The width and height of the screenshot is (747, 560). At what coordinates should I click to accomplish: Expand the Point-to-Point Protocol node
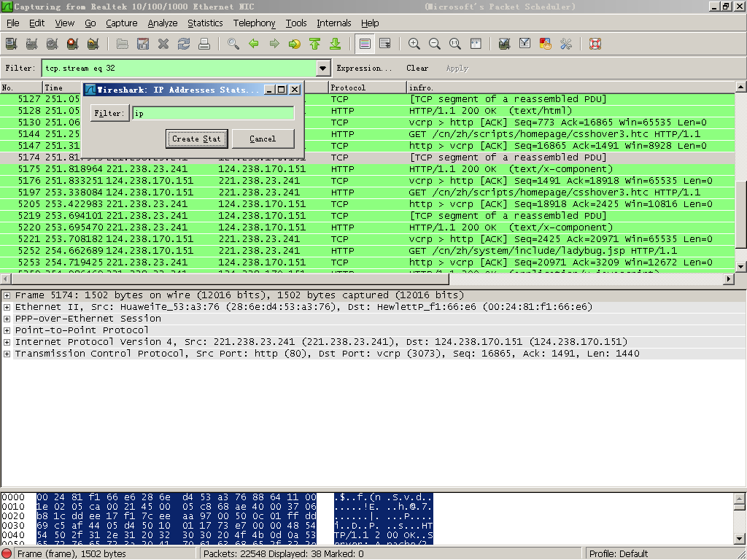(x=7, y=330)
